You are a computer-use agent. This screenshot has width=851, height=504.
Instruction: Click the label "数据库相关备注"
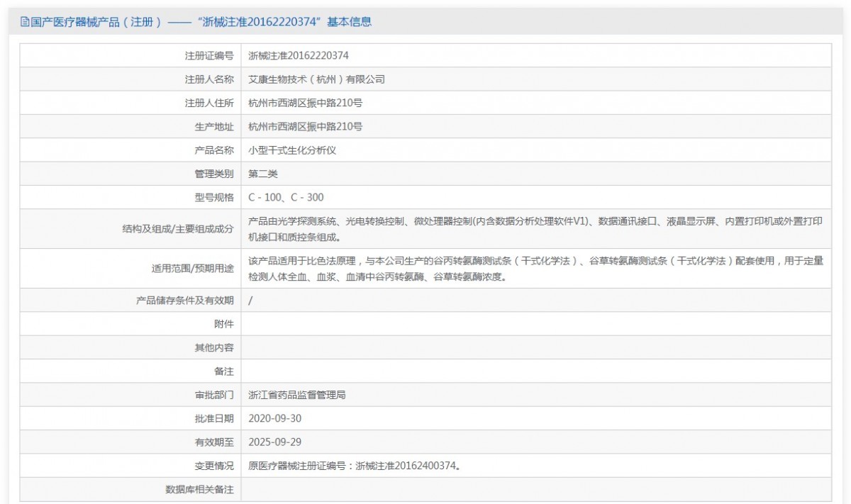[x=199, y=490]
